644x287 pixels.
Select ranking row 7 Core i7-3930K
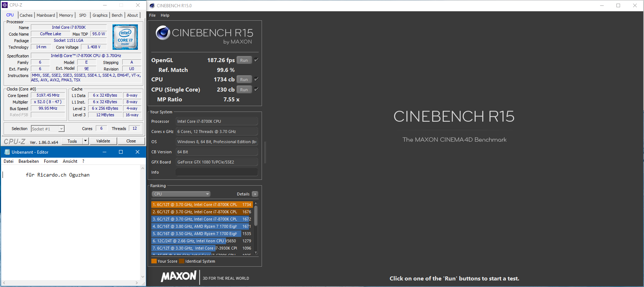(x=202, y=248)
